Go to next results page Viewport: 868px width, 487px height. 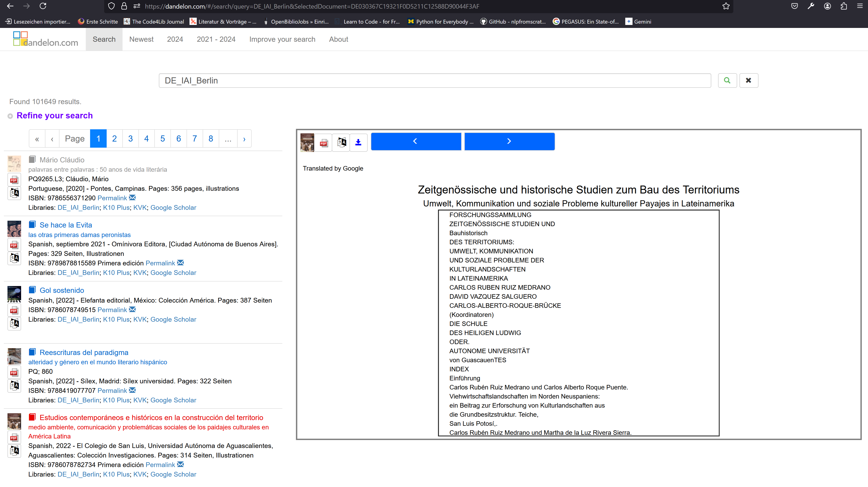[244, 139]
